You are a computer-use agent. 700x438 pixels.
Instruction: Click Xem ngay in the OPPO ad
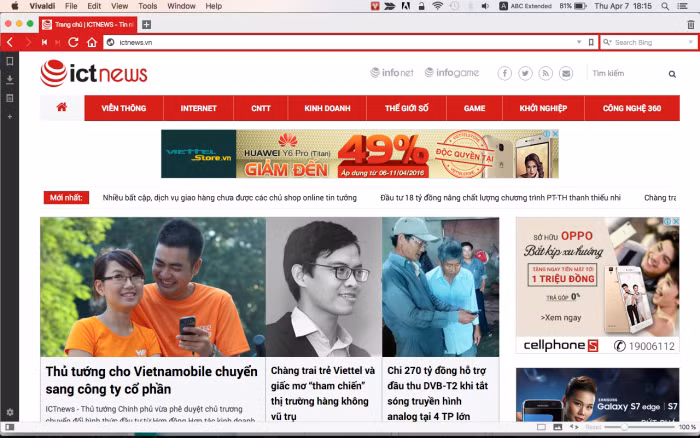point(561,317)
